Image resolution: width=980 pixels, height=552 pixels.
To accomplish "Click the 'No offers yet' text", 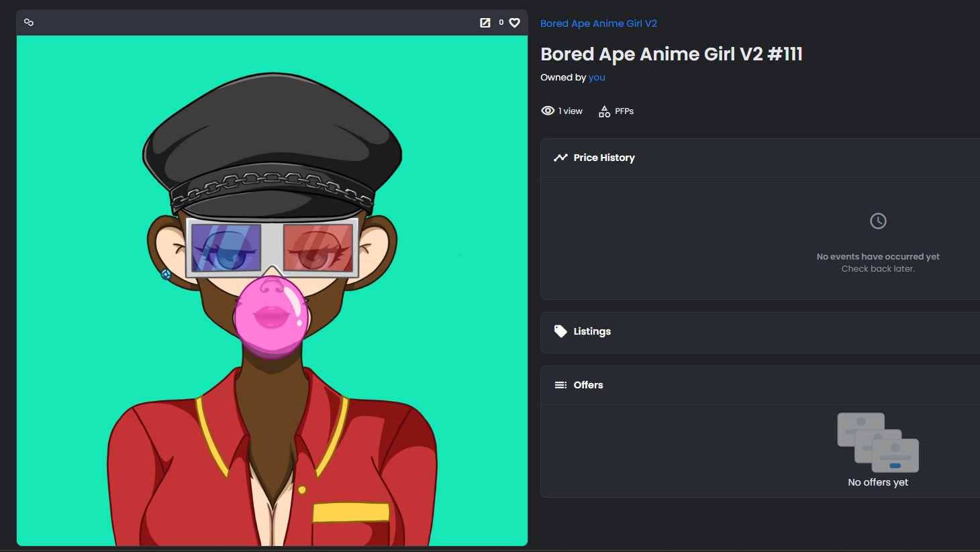I will 878,482.
